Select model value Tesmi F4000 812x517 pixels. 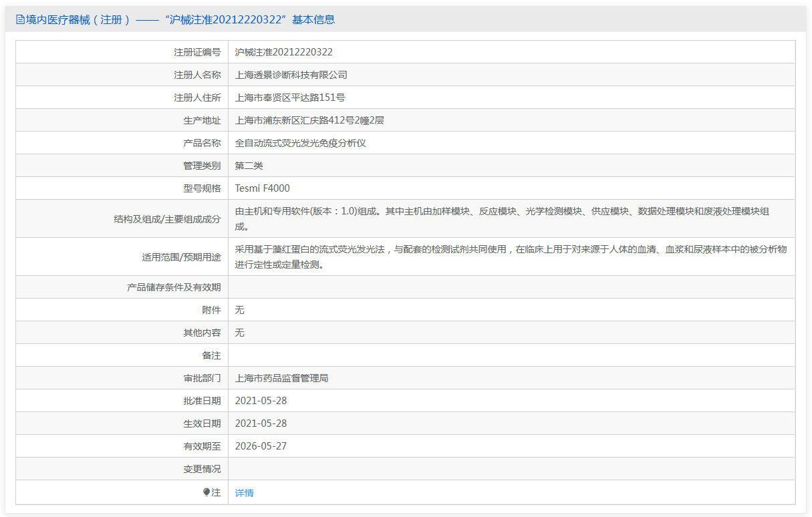(263, 188)
